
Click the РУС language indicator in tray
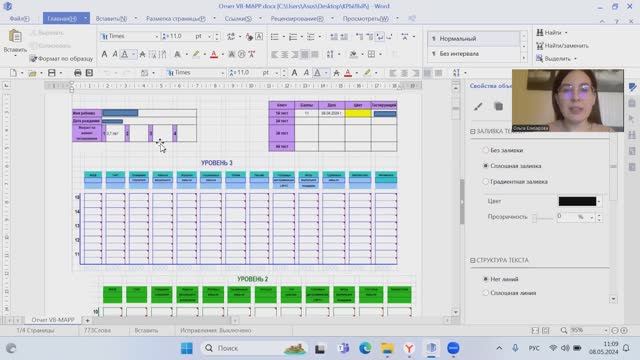[534, 348]
